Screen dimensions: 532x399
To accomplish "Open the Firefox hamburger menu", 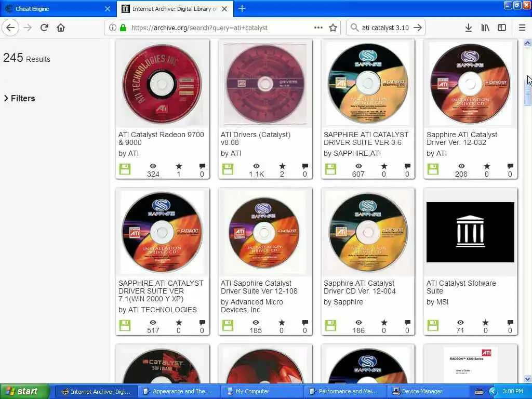I will click(522, 28).
